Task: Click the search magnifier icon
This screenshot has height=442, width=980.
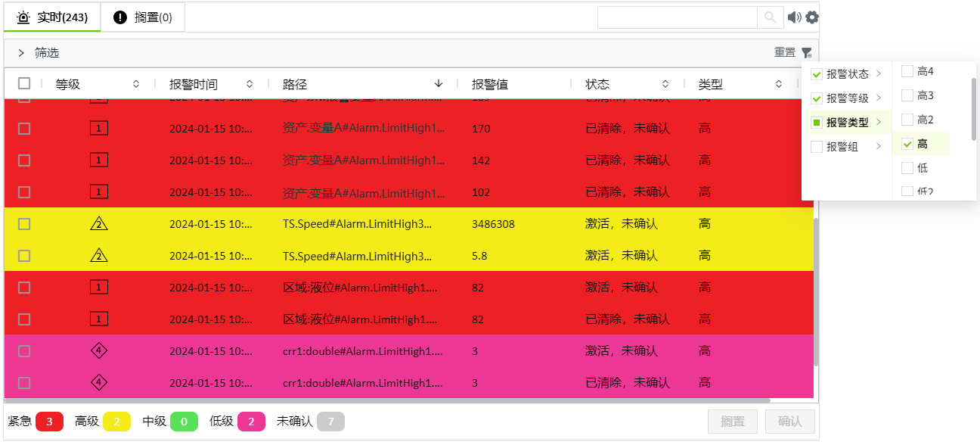Action: tap(770, 17)
